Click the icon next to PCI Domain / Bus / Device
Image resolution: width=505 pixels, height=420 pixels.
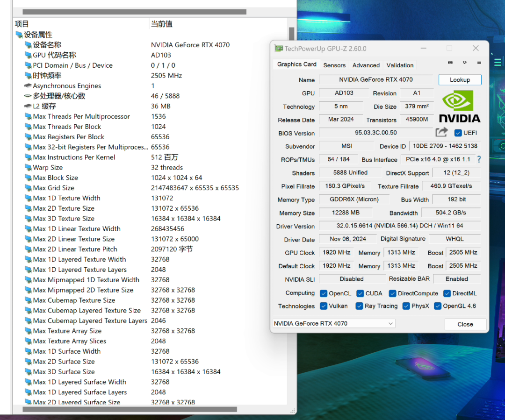tap(29, 65)
